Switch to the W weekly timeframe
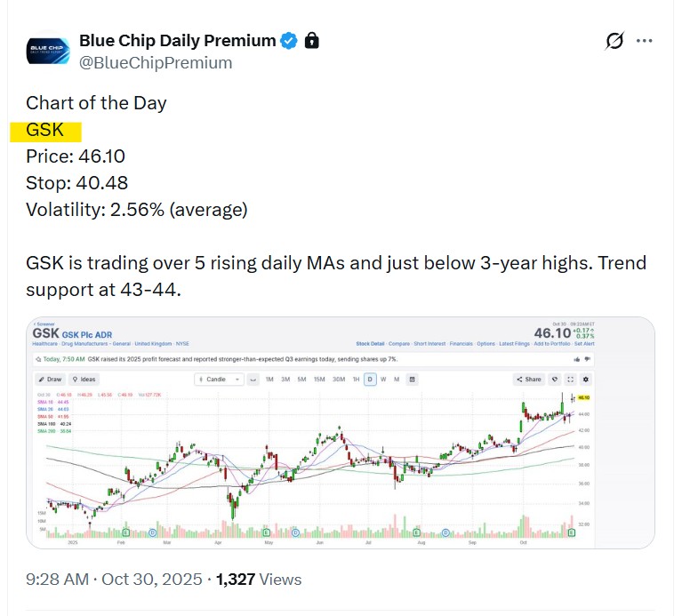The width and height of the screenshot is (682, 616). point(382,380)
